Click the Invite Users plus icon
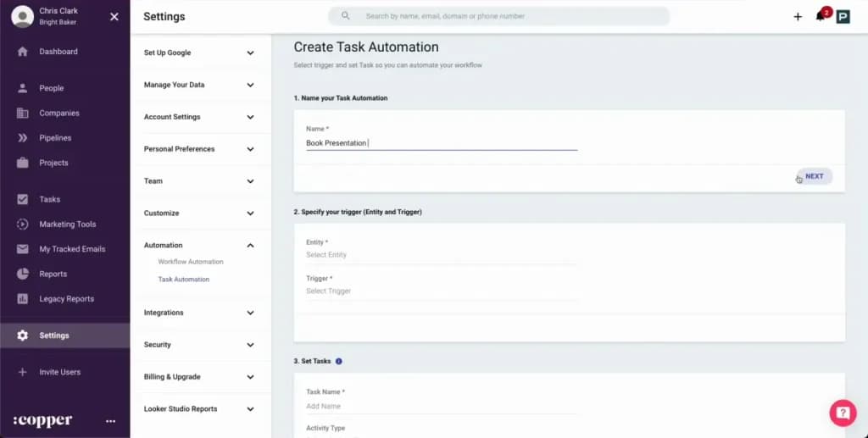The image size is (868, 438). [x=22, y=372]
